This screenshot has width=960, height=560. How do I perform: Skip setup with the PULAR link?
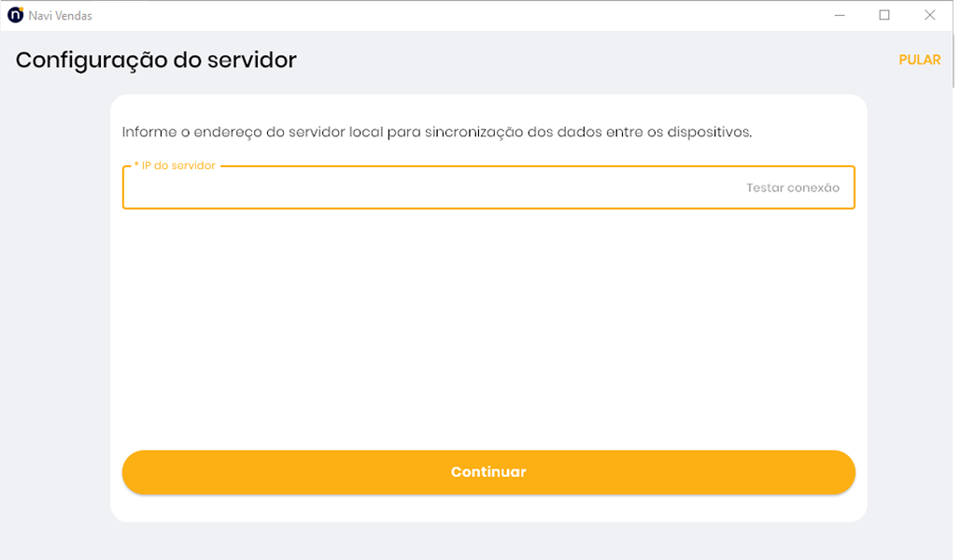point(919,60)
